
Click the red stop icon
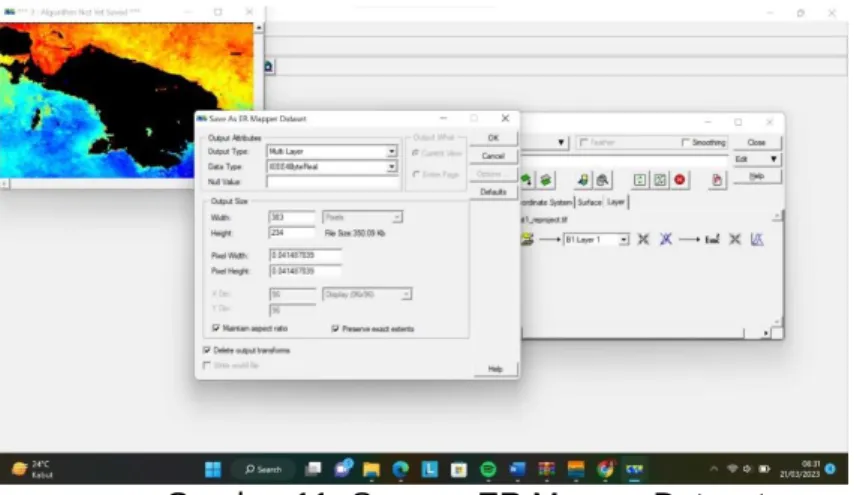pos(679,180)
